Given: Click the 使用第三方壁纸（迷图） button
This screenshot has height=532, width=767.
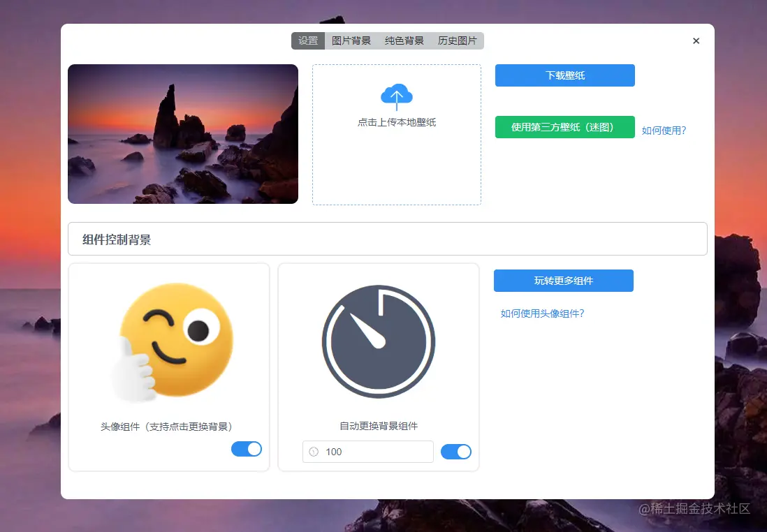Looking at the screenshot, I should tap(564, 127).
